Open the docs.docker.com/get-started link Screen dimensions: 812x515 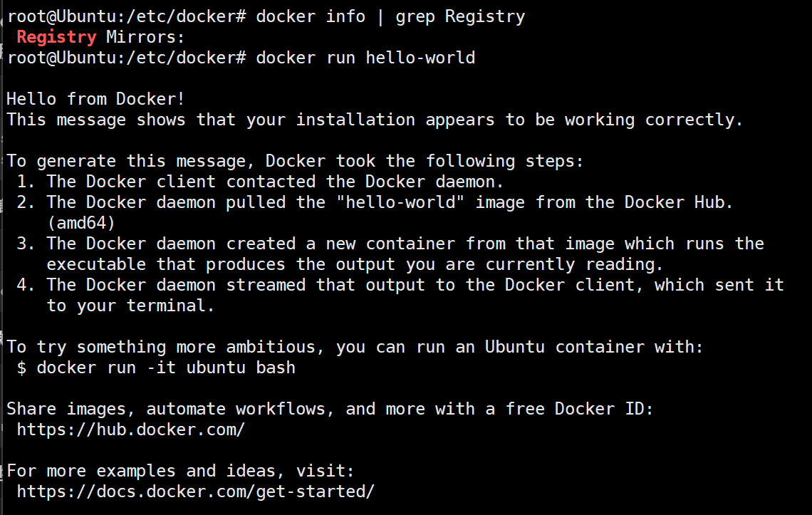pyautogui.click(x=195, y=491)
